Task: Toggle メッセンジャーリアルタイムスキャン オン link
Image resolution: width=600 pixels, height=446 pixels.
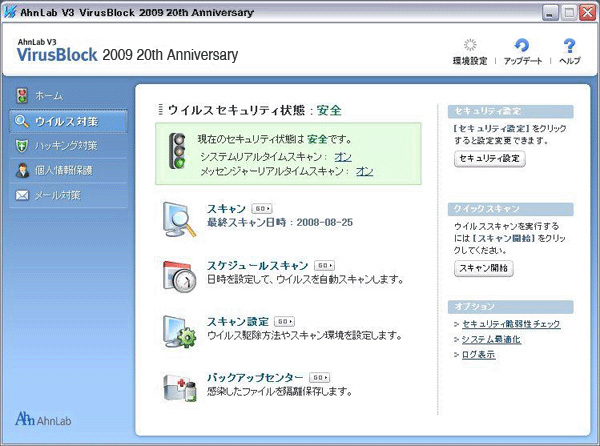Action: (x=364, y=171)
